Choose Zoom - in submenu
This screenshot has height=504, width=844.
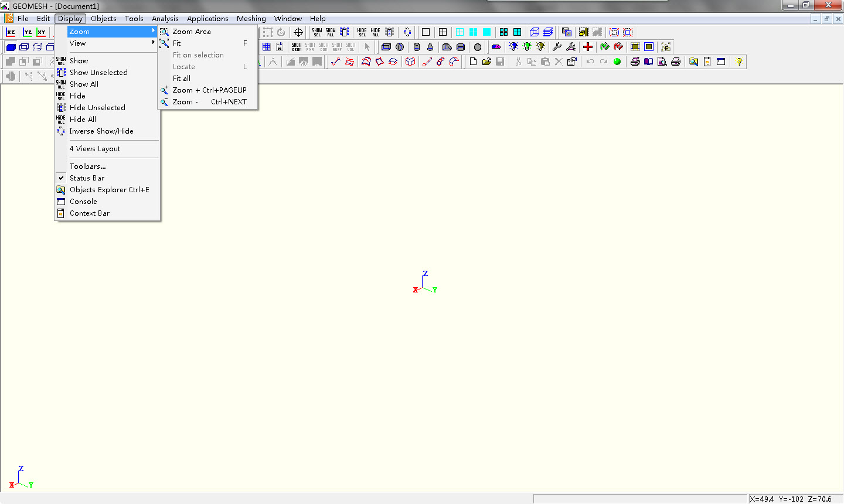[208, 102]
